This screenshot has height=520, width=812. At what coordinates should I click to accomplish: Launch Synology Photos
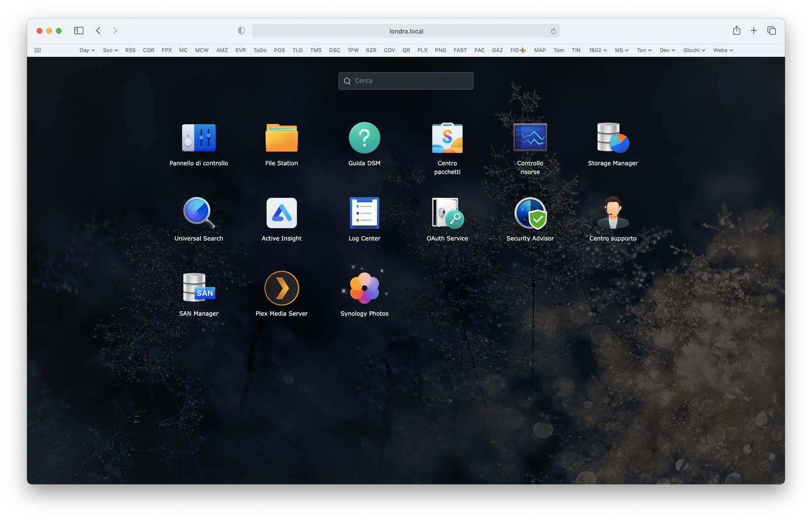click(x=364, y=288)
